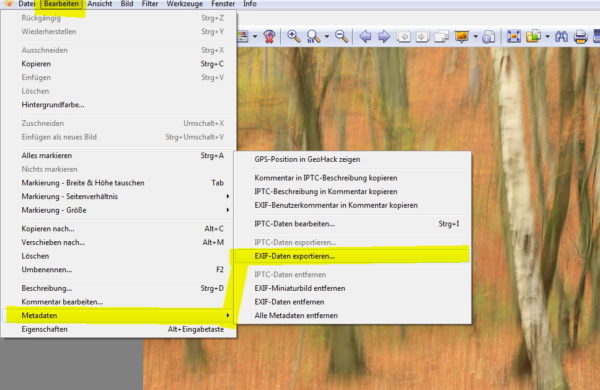The width and height of the screenshot is (600, 390).
Task: Select Alle Metadaten entfernen
Action: pyautogui.click(x=352, y=316)
